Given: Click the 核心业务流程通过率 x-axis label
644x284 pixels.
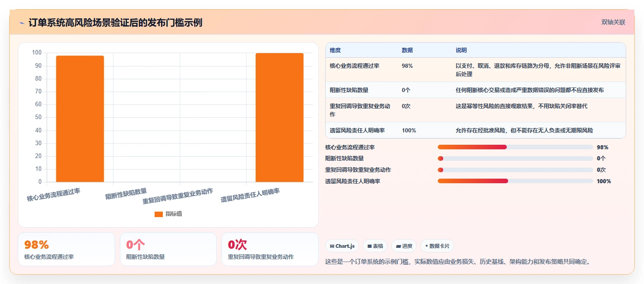Looking at the screenshot, I should (54, 195).
